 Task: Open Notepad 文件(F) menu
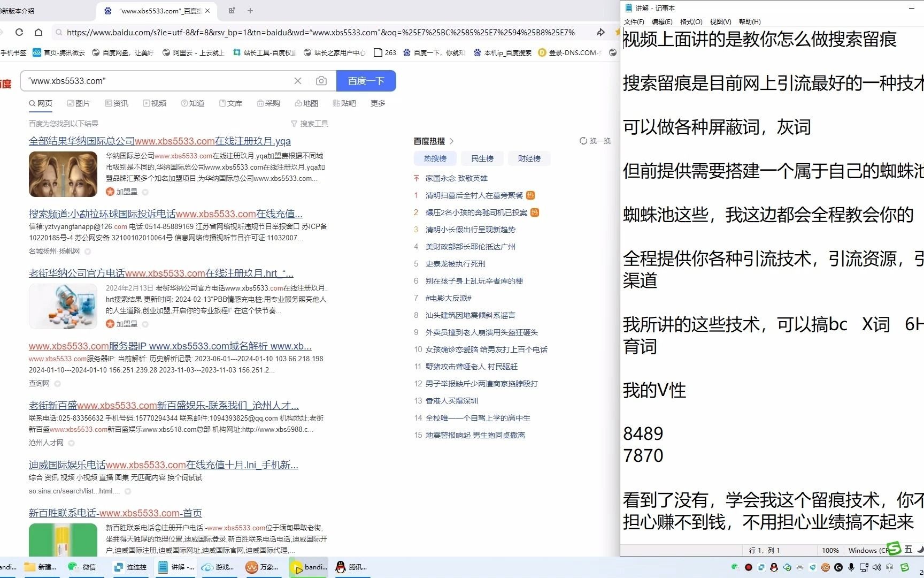tap(634, 22)
